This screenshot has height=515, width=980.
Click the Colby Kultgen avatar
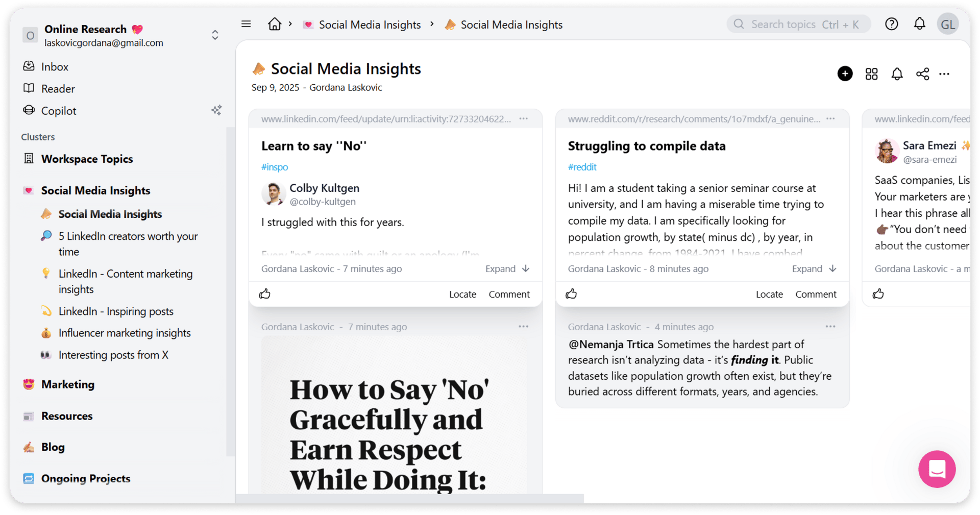click(x=273, y=194)
